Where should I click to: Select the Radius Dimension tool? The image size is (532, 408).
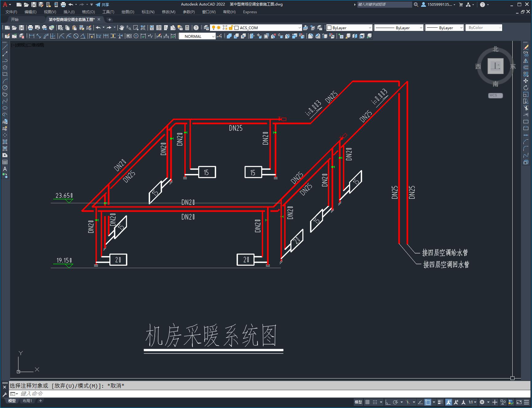[x=62, y=36]
